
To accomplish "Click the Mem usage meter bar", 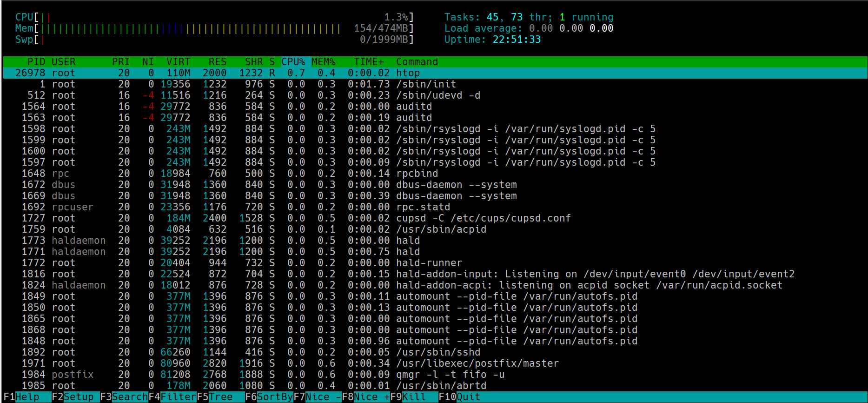I will [x=214, y=28].
